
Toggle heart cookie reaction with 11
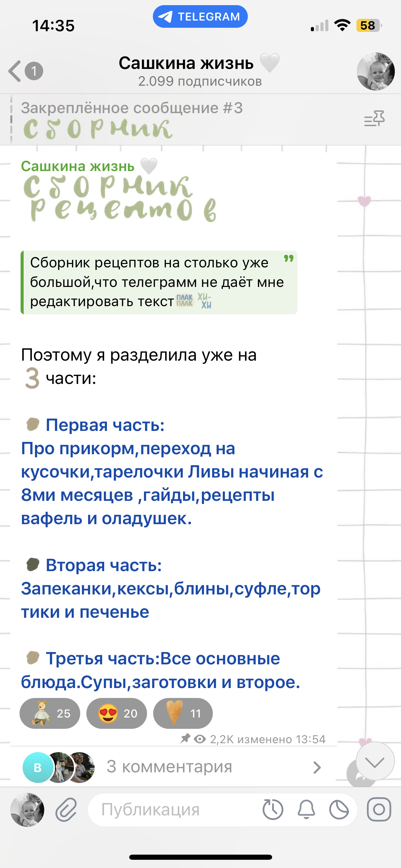point(183,713)
